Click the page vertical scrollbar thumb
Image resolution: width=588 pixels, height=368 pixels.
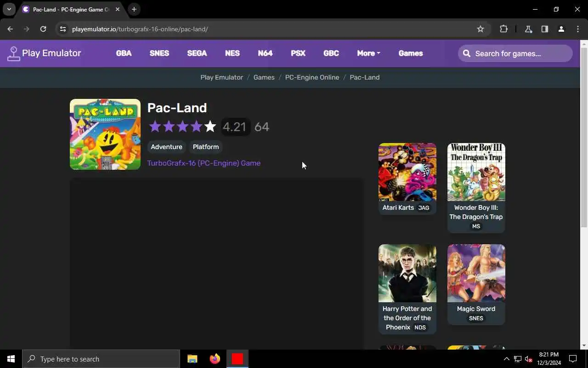pyautogui.click(x=584, y=138)
